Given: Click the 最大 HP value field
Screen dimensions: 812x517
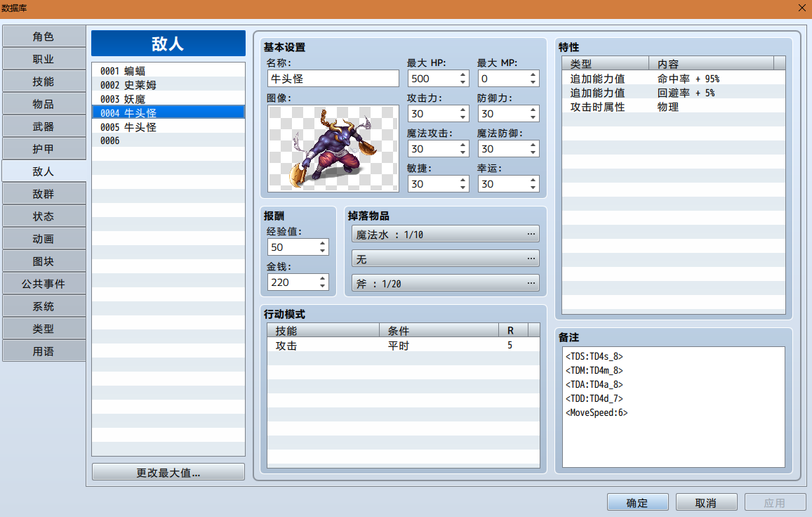Looking at the screenshot, I should click(433, 78).
